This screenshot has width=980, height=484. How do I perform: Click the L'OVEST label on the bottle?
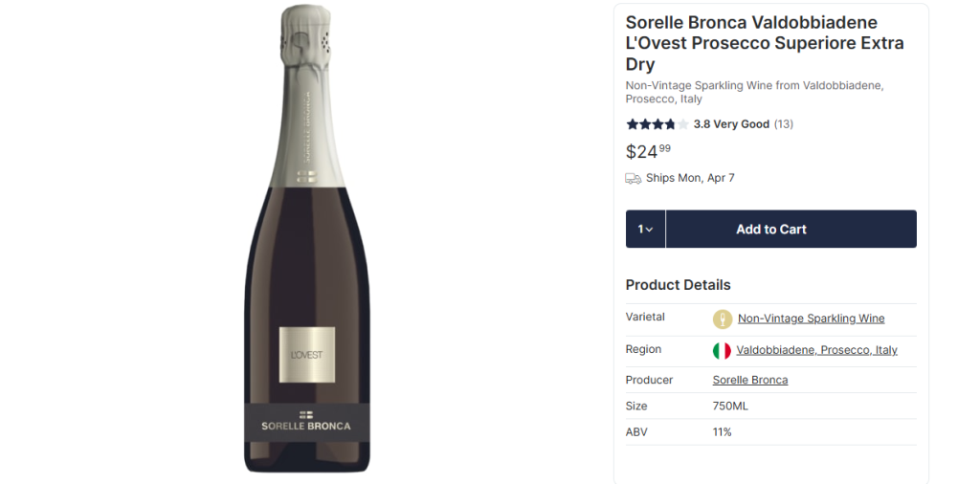[x=307, y=355]
